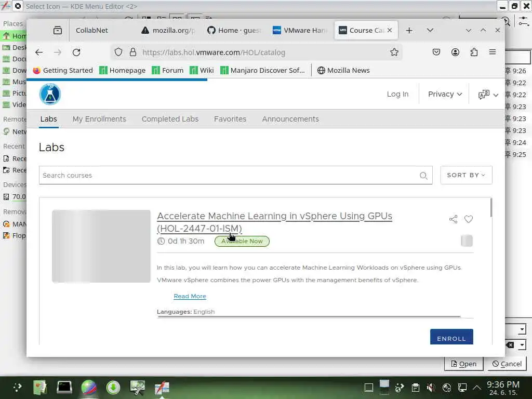Select the My Enrollments tab
The height and width of the screenshot is (399, 532).
coord(99,119)
